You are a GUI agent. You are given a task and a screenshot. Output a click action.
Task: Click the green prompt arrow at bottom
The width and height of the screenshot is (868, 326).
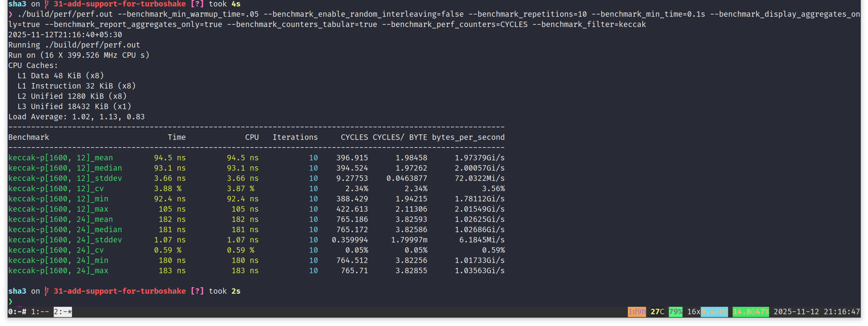11,301
